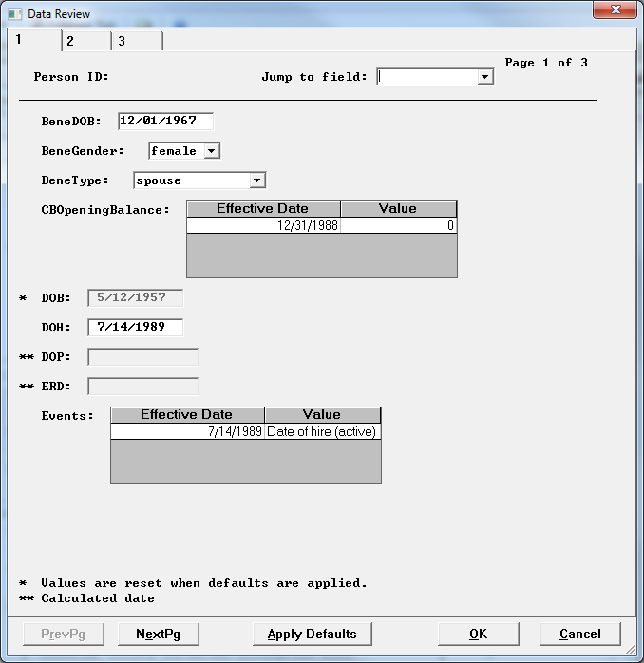Go to next page with NextPg
Screen dimensions: 644x663
(x=158, y=634)
